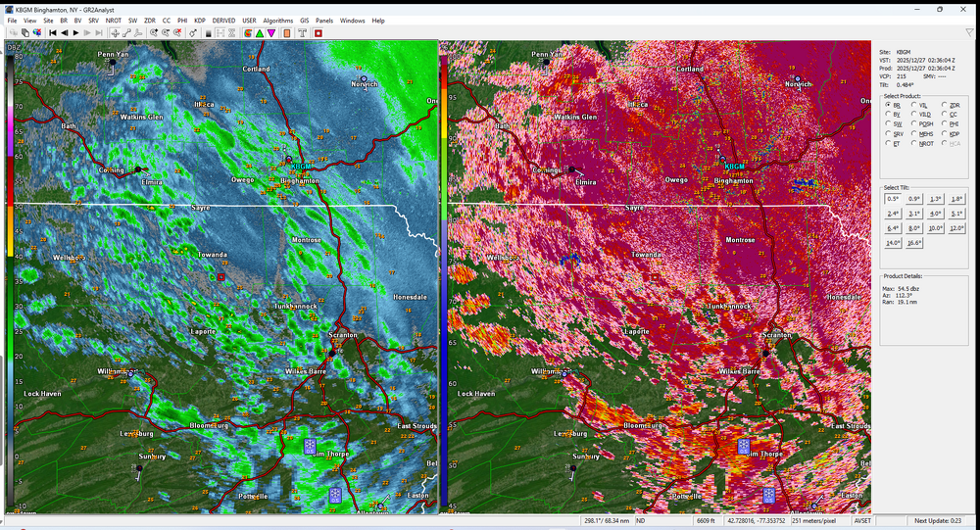Image resolution: width=980 pixels, height=530 pixels.
Task: Click the green triangle toolbar icon
Action: tap(260, 32)
